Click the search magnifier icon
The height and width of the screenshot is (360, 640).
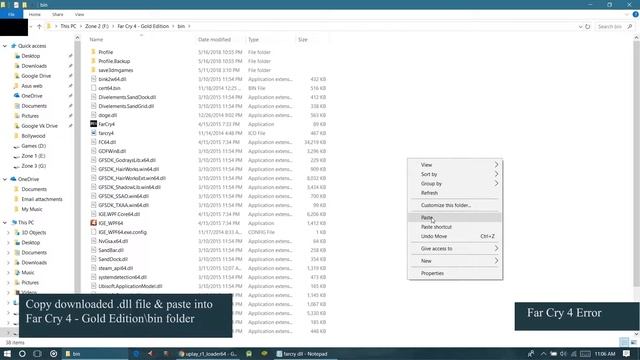(x=630, y=27)
